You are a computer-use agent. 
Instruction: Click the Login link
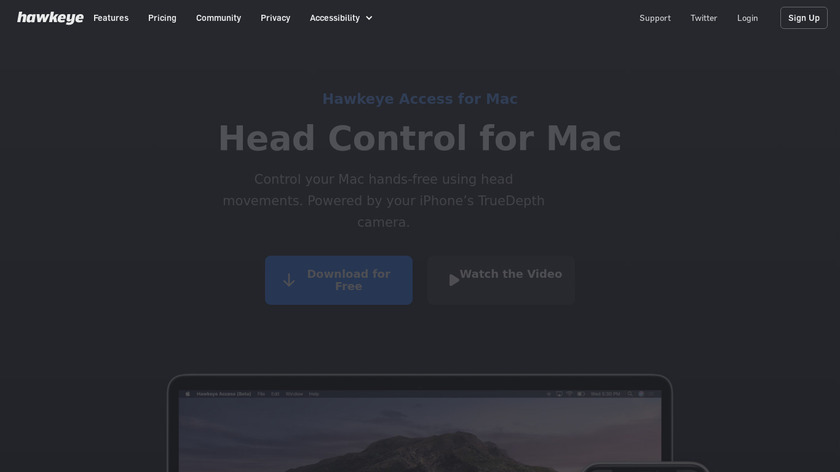(747, 18)
